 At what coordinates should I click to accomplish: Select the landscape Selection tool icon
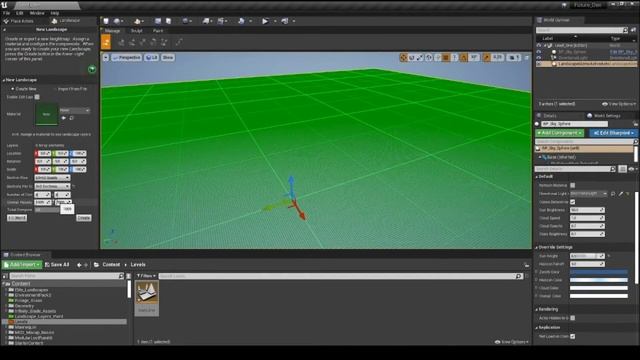tap(121, 42)
